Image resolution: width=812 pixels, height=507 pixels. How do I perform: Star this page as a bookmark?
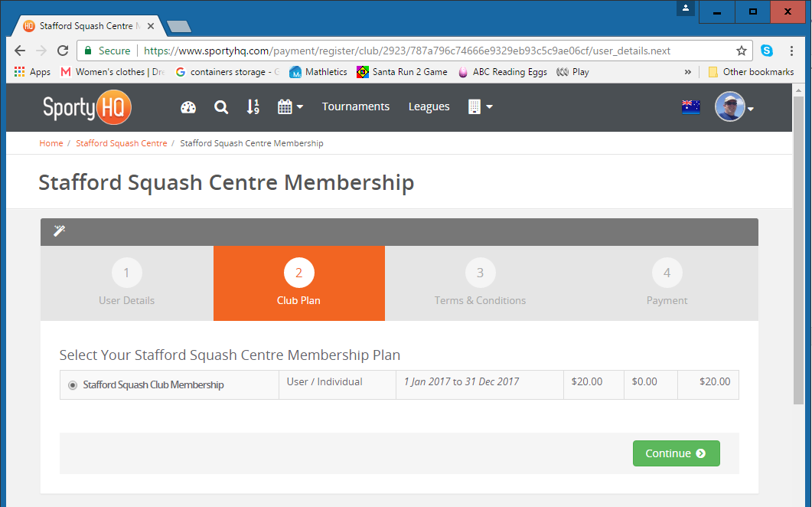(741, 50)
